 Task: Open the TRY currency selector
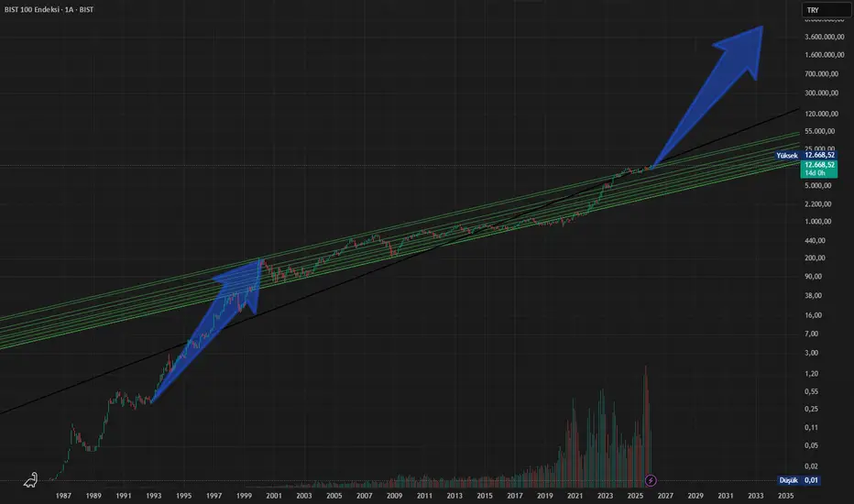pos(825,10)
